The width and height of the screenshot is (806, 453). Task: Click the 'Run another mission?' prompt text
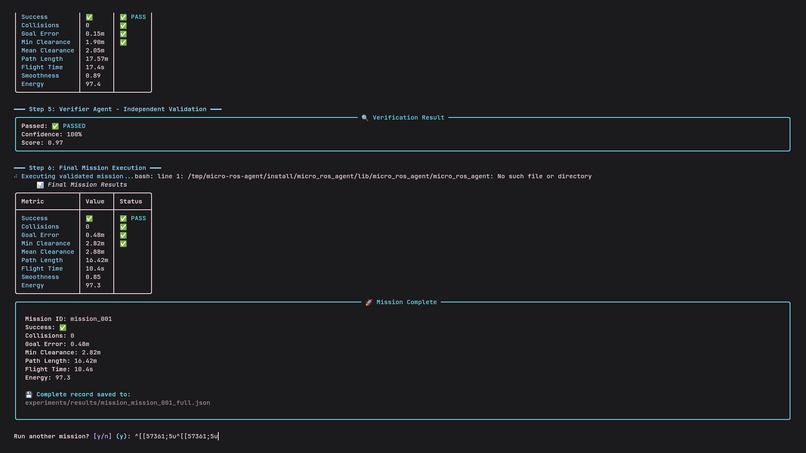[51, 436]
